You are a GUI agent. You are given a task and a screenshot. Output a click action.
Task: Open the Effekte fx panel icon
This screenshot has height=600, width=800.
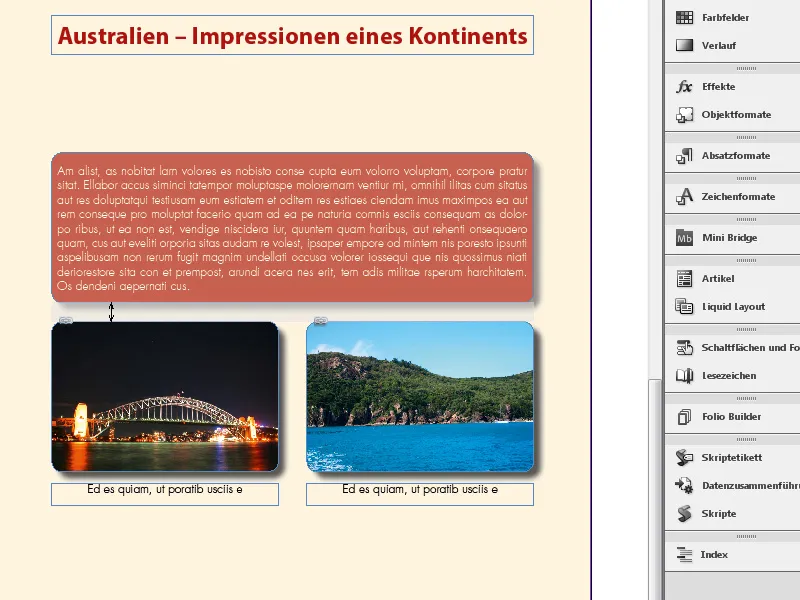[x=684, y=87]
